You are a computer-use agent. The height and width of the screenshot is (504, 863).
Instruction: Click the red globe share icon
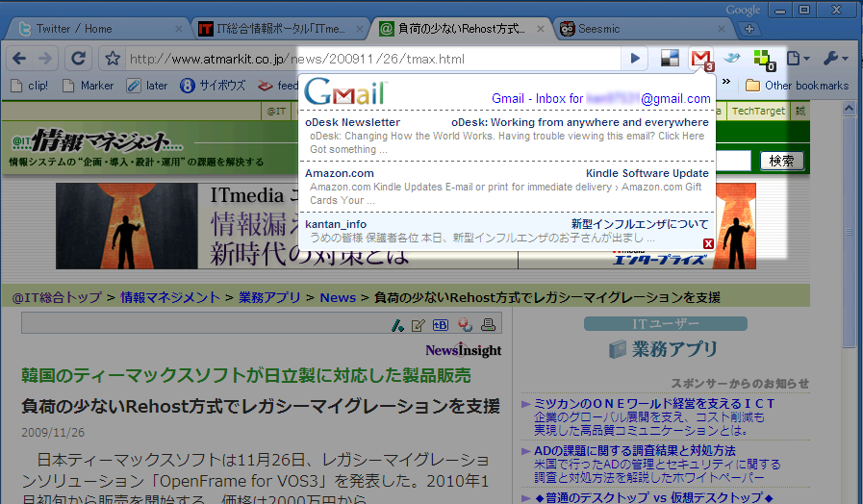[465, 325]
